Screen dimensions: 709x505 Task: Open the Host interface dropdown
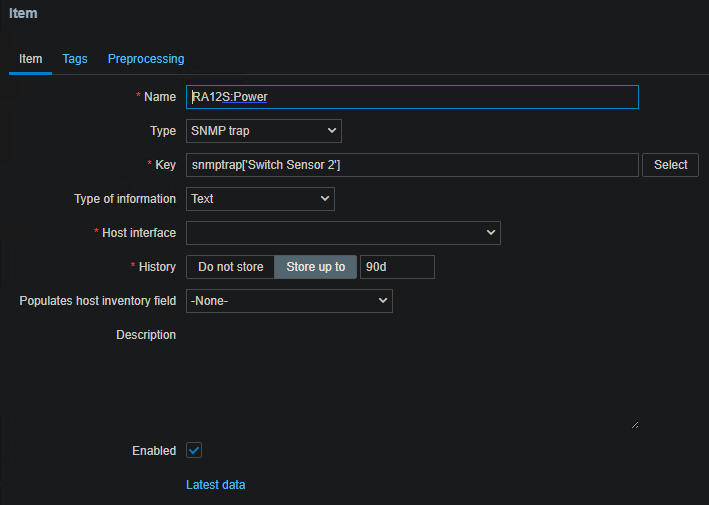[x=343, y=233]
